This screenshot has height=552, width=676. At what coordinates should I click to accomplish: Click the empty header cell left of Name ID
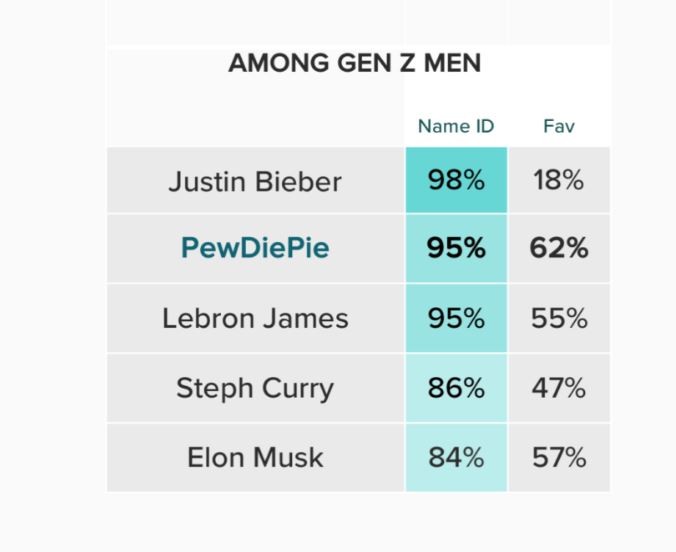255,126
